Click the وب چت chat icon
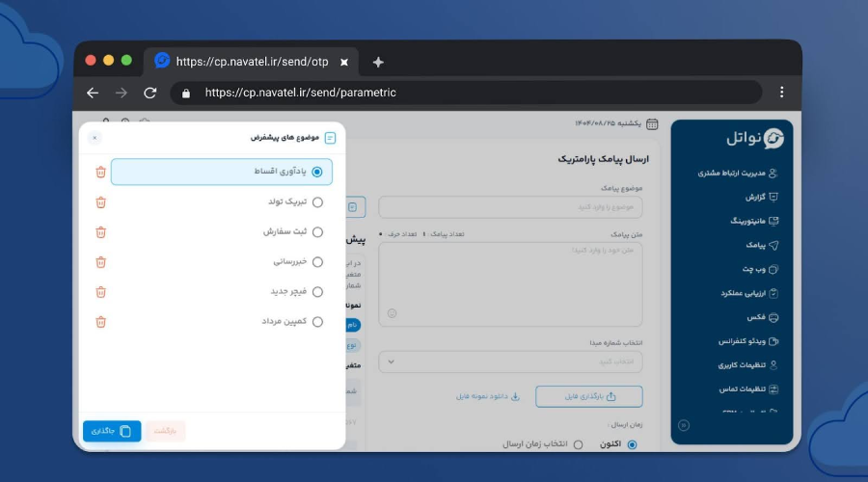The width and height of the screenshot is (868, 482). [x=773, y=270]
